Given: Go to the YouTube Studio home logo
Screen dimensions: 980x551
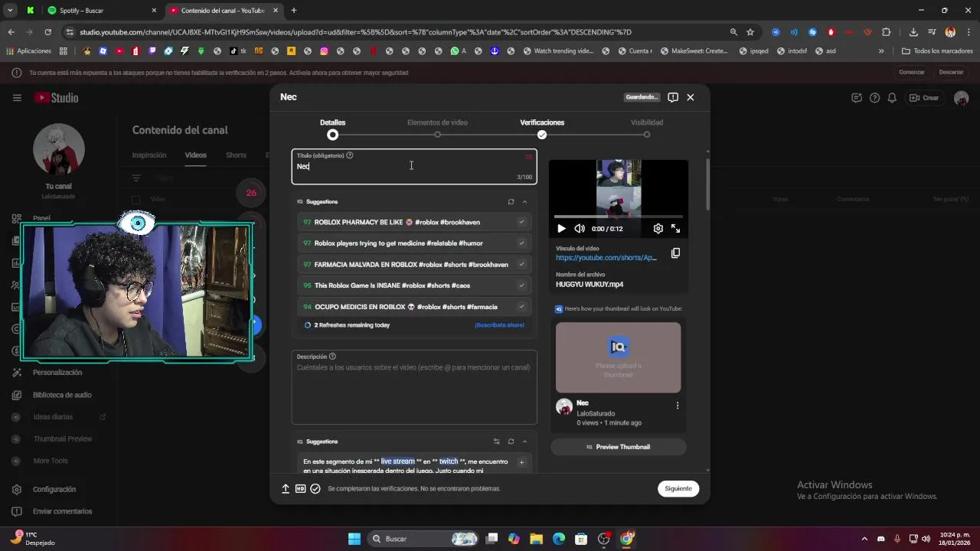Looking at the screenshot, I should click(x=56, y=98).
